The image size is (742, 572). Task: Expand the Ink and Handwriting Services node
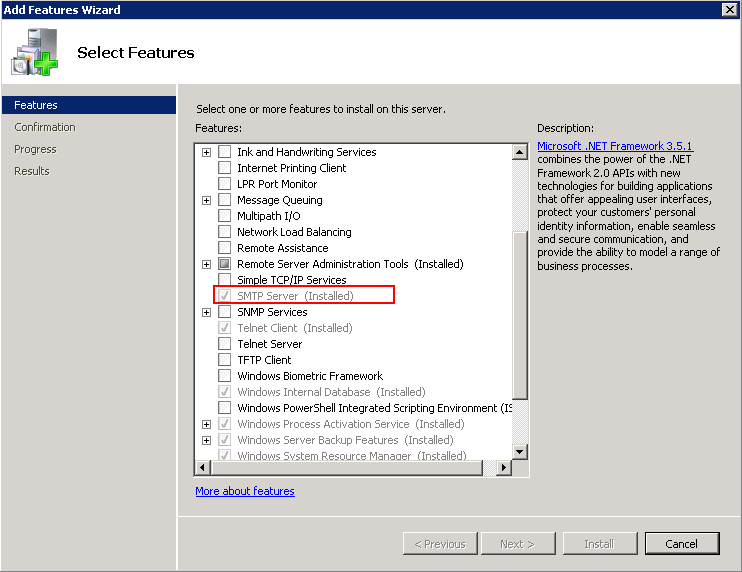207,152
